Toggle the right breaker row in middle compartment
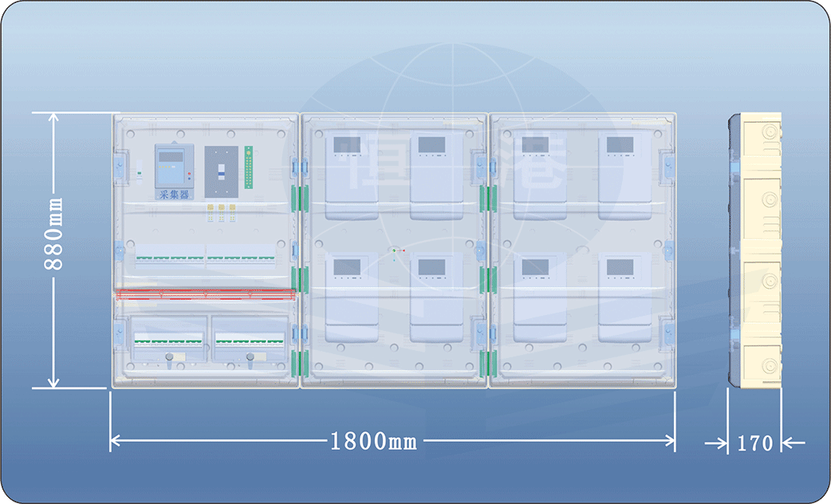This screenshot has height=504, width=831. pos(241,258)
